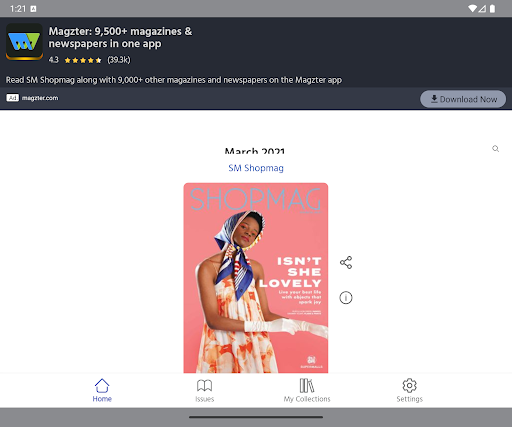Open the Settings gear icon
Screen dimensions: 512x427
[x=409, y=386]
